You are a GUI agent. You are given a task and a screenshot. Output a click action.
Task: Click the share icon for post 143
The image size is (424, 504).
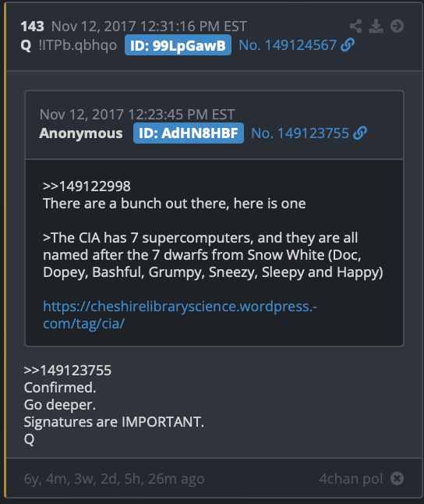coord(356,27)
